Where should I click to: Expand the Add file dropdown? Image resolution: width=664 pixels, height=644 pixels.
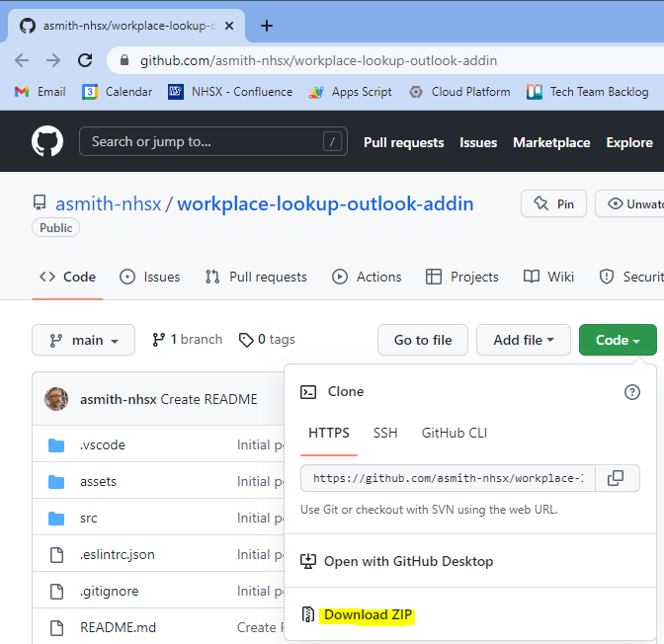[524, 340]
